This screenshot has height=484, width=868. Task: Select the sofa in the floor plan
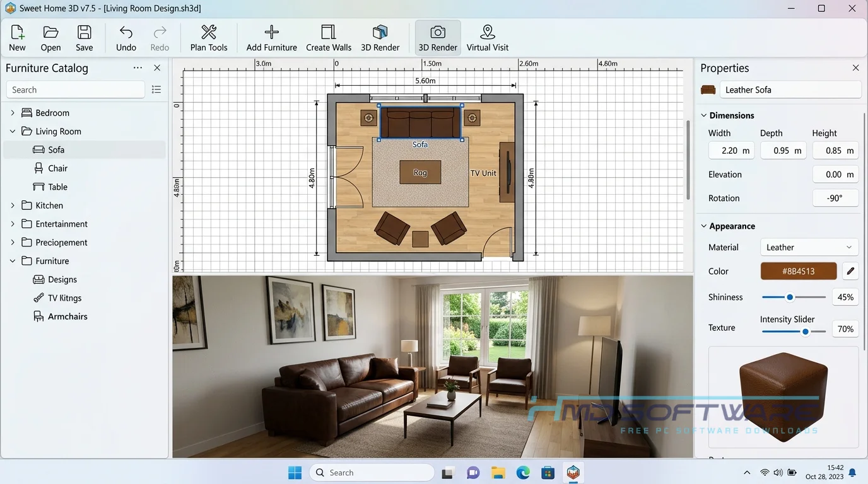(x=420, y=122)
